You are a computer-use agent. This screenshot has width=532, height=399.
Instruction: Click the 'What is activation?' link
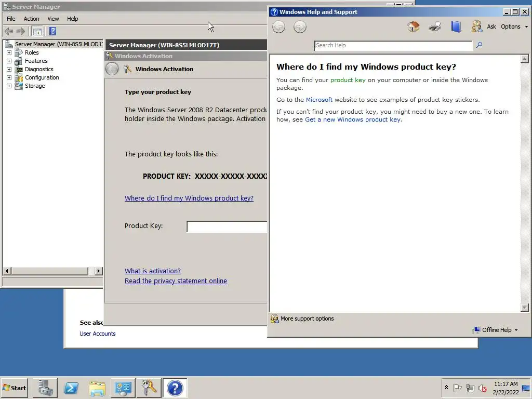coord(153,271)
